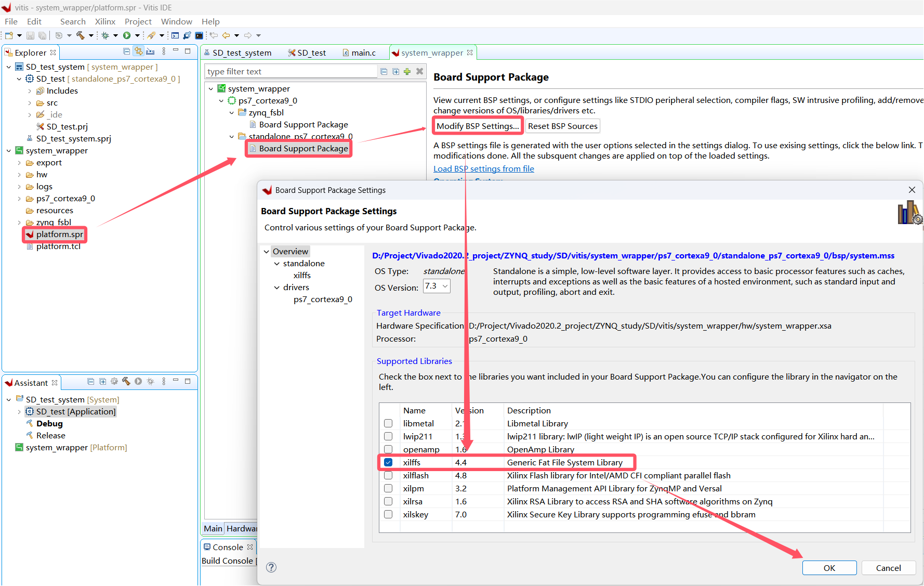924x586 pixels.
Task: Open the Build dropdown arrow in toolbar
Action: coord(91,35)
